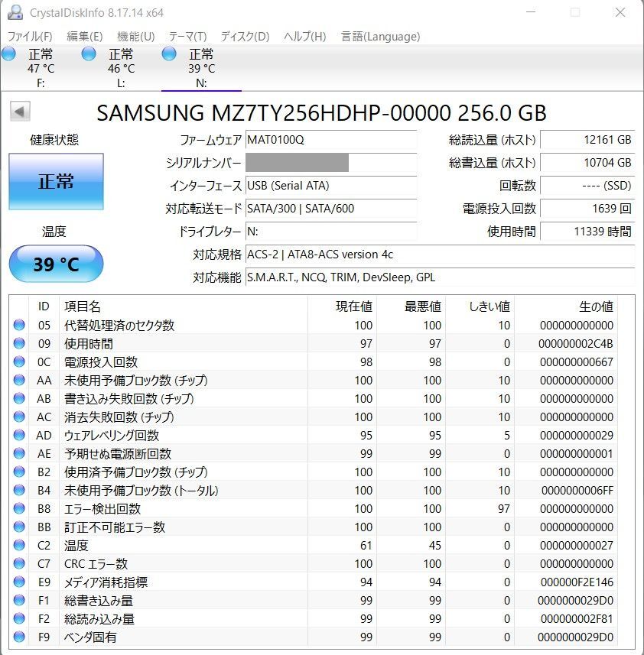The height and width of the screenshot is (655, 644).
Task: Click the interface field USB (Serial ATA)
Action: [x=331, y=186]
